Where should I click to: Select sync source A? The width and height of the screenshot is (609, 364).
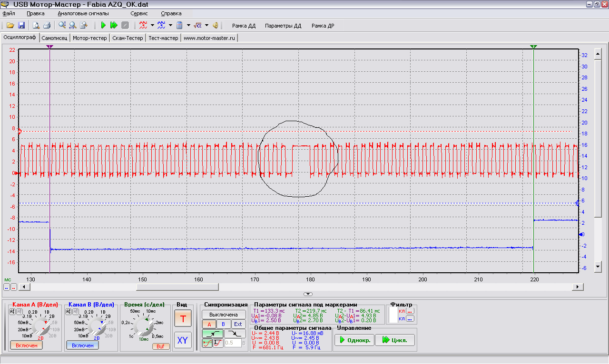tap(209, 324)
